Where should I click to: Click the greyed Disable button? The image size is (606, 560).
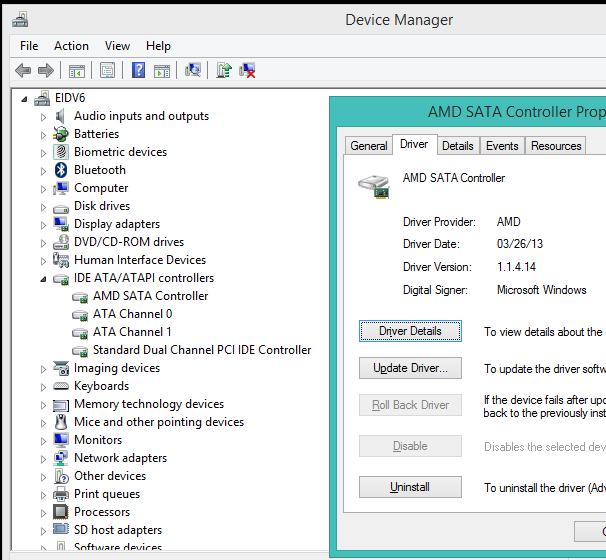coord(410,446)
